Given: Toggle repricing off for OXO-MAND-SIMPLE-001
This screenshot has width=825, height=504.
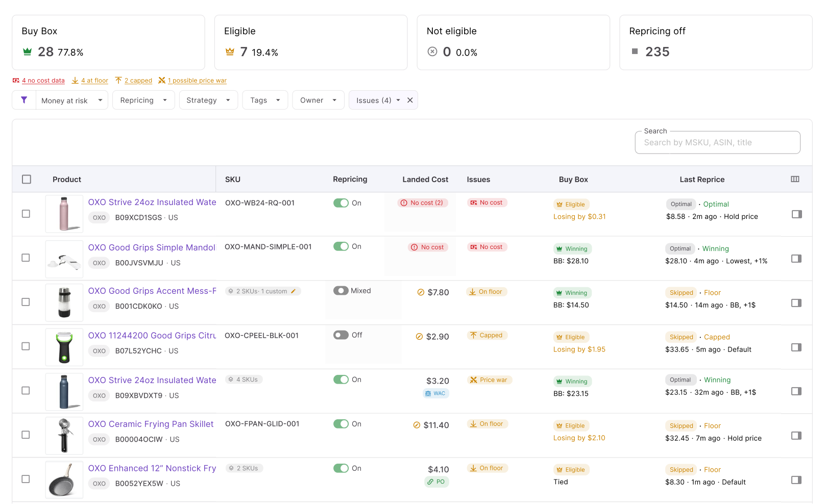Looking at the screenshot, I should (341, 246).
